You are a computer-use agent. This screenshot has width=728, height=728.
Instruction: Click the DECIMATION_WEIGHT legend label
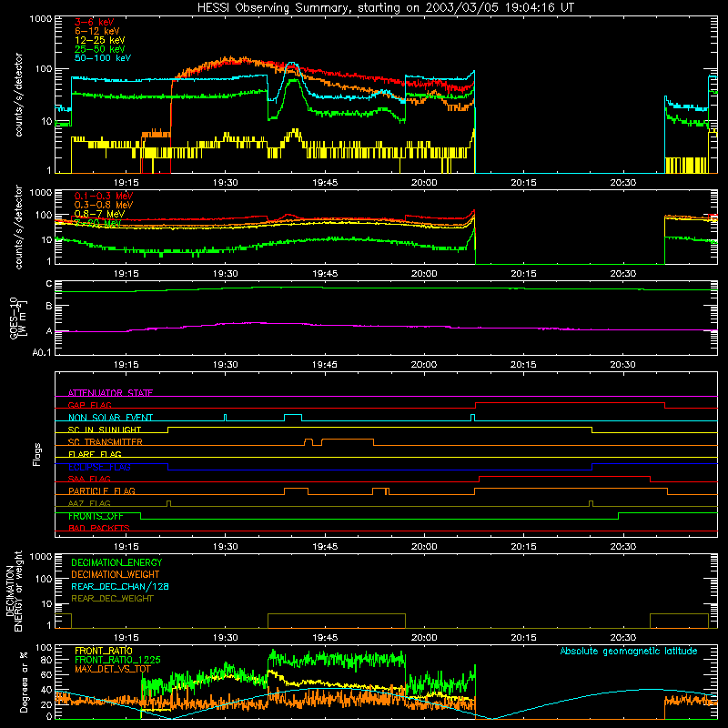[x=116, y=574]
